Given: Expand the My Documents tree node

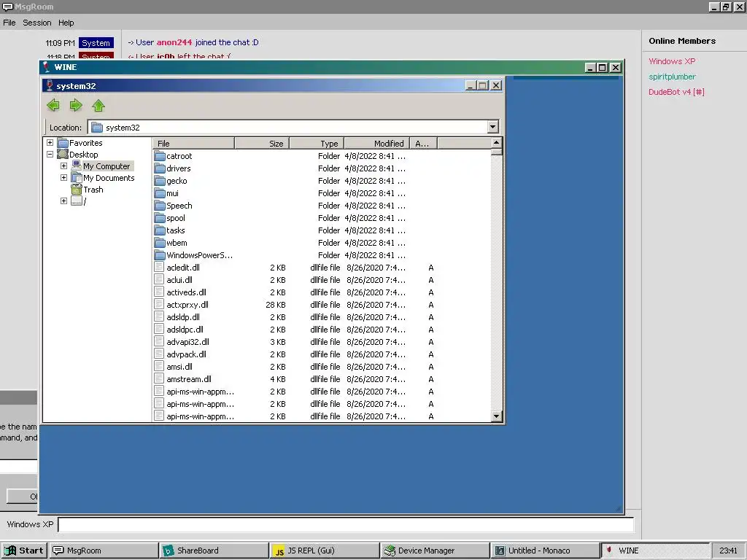Looking at the screenshot, I should pyautogui.click(x=64, y=178).
